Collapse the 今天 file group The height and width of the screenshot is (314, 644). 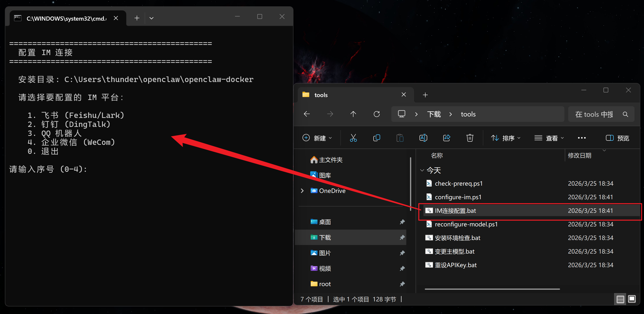[x=422, y=170]
